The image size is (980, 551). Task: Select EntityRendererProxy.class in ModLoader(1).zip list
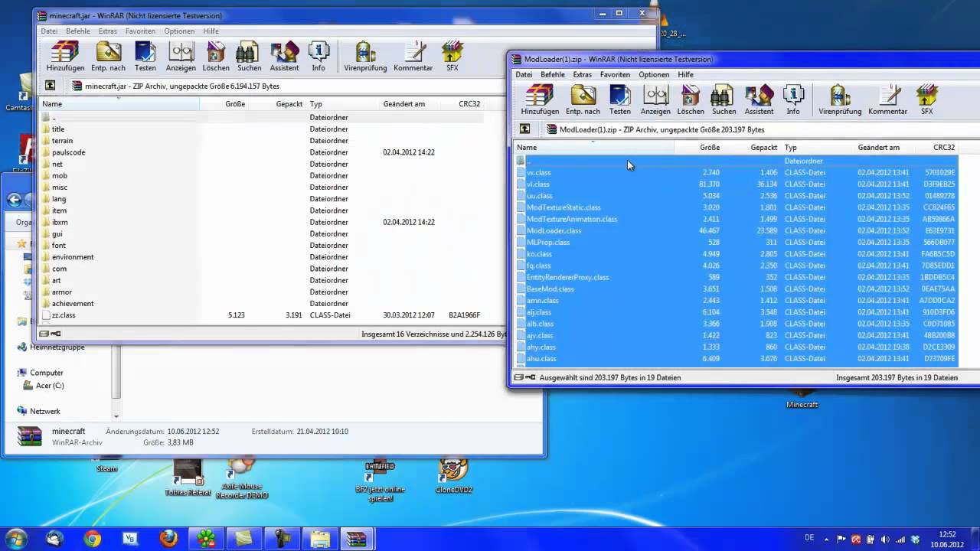(567, 277)
